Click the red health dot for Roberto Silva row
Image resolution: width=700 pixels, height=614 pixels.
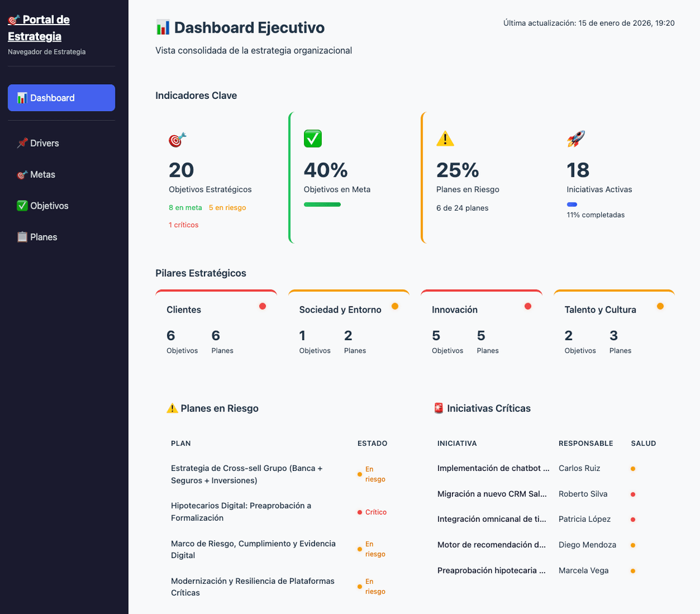point(633,494)
